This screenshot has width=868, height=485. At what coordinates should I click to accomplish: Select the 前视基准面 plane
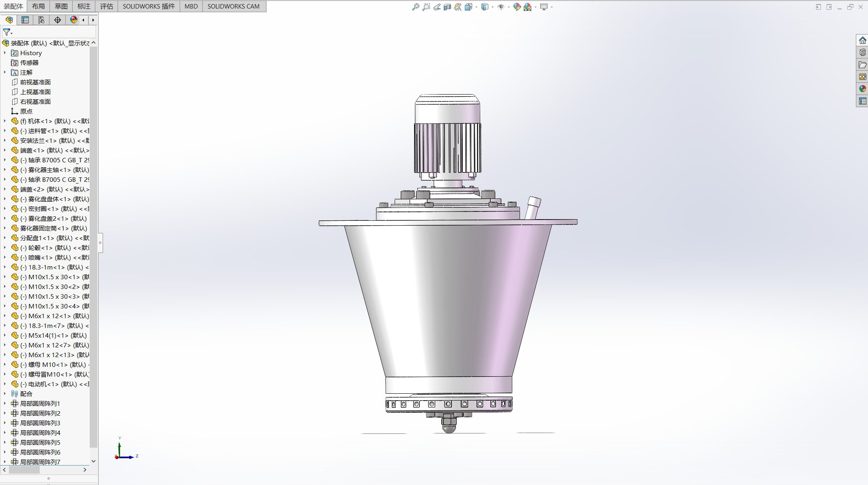click(35, 82)
